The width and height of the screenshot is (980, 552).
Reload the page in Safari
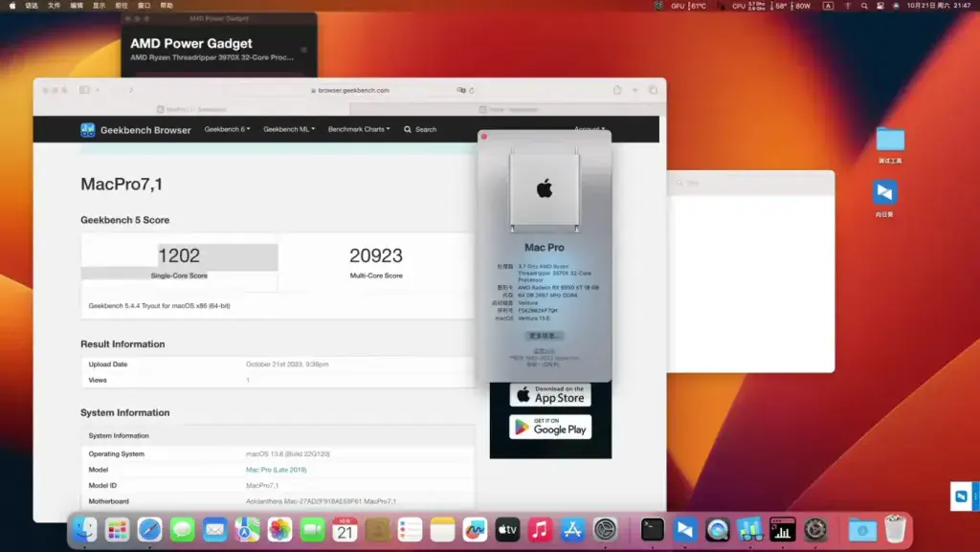point(472,91)
